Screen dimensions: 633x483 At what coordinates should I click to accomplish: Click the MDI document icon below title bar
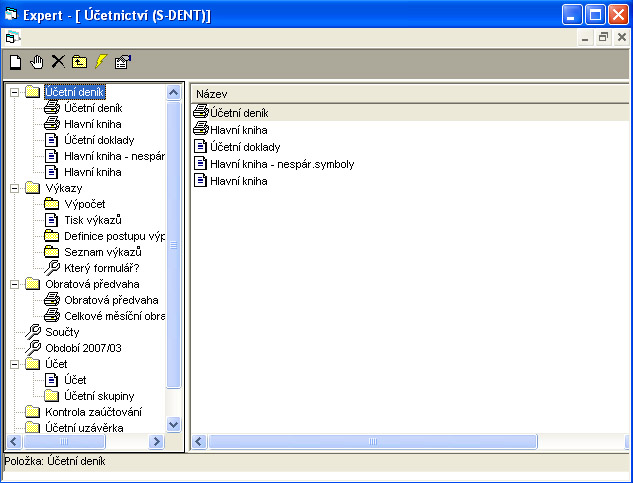click(x=11, y=37)
